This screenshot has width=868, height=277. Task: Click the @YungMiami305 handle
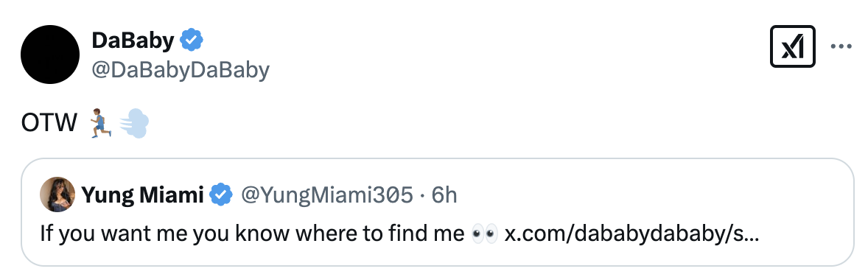(x=326, y=195)
